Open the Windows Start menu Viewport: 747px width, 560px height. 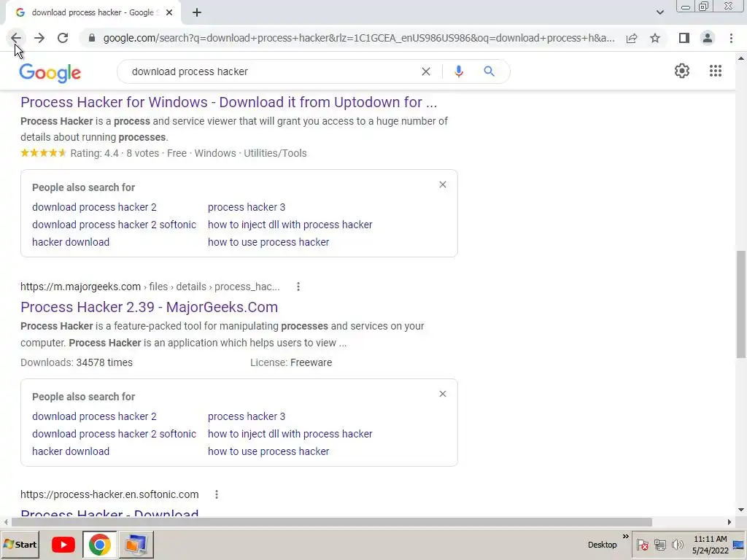[20, 544]
